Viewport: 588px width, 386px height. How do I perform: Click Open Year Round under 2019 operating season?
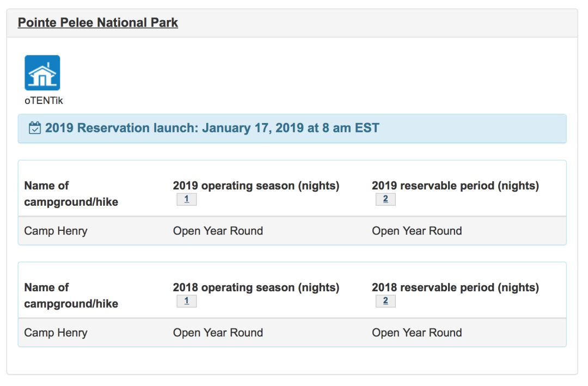pyautogui.click(x=218, y=231)
